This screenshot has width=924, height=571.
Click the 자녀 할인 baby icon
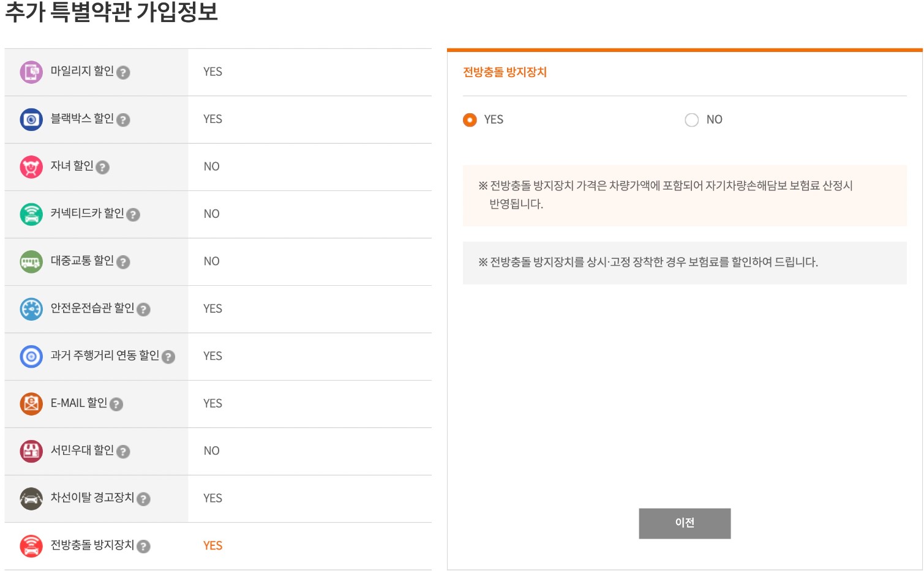(31, 167)
